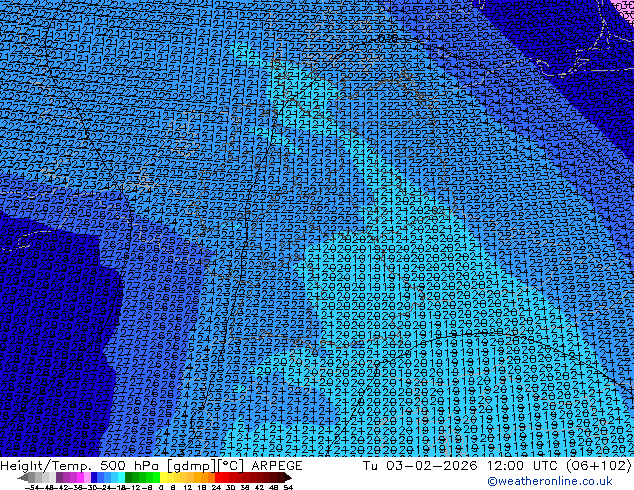Screen dimensions: 634x490
Task: Click the darkest purple legend swatch
Action: [x=59, y=477]
